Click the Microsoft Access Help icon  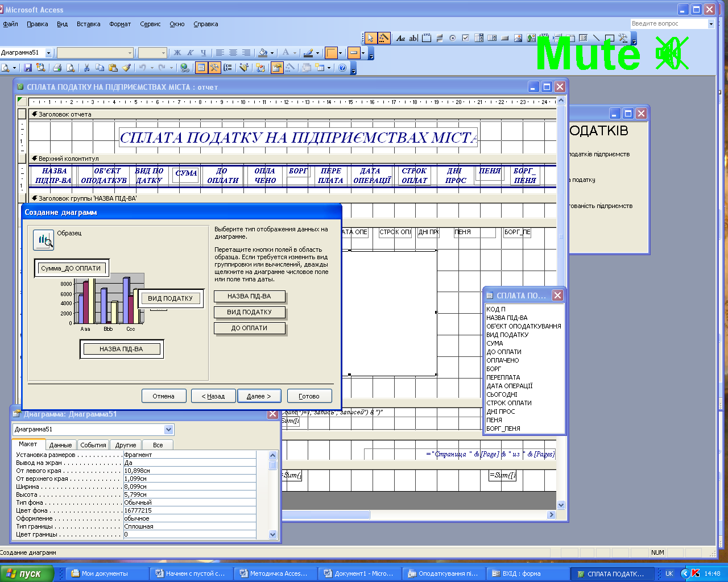tap(342, 68)
